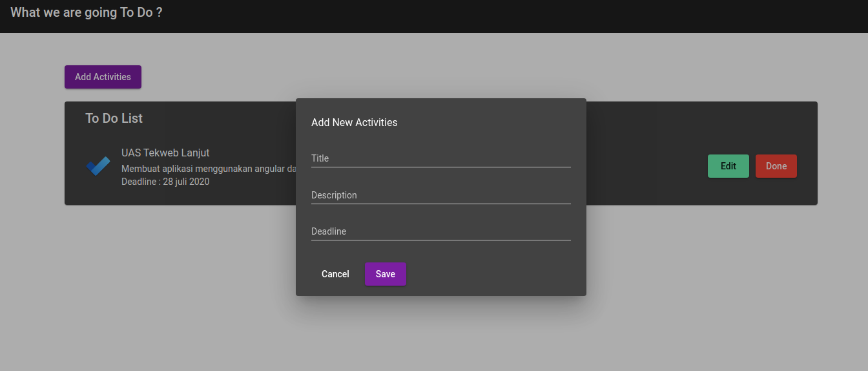Edit the UAS Tekweb Lanjut activity

(x=728, y=166)
